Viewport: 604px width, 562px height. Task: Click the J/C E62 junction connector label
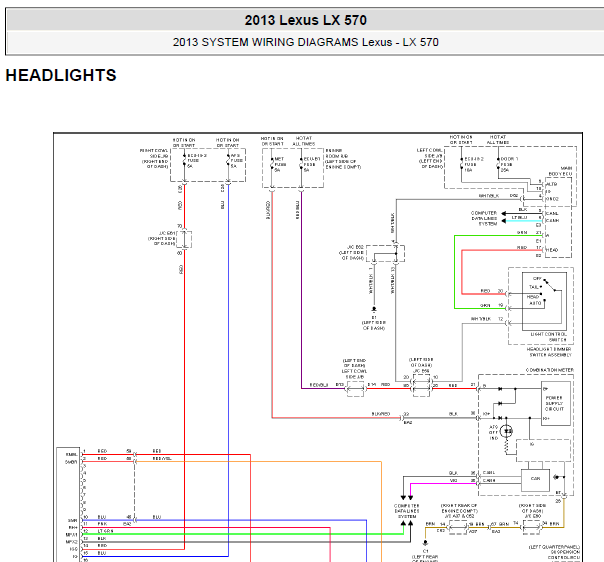(x=352, y=253)
